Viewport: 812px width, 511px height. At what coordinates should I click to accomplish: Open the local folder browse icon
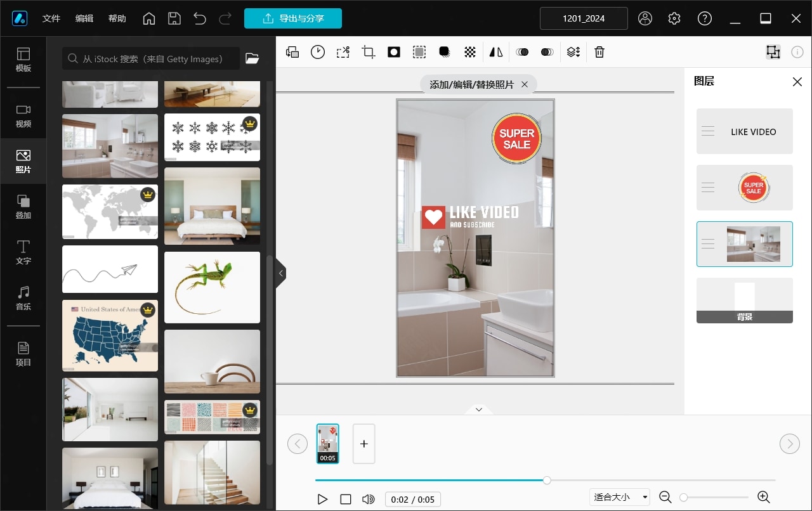pyautogui.click(x=252, y=59)
